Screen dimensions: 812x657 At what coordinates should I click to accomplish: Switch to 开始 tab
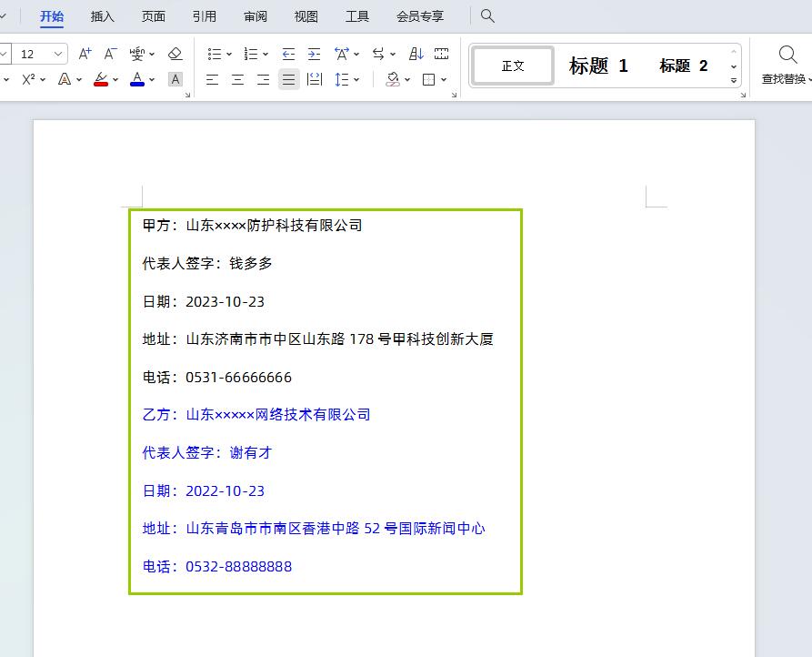(52, 16)
